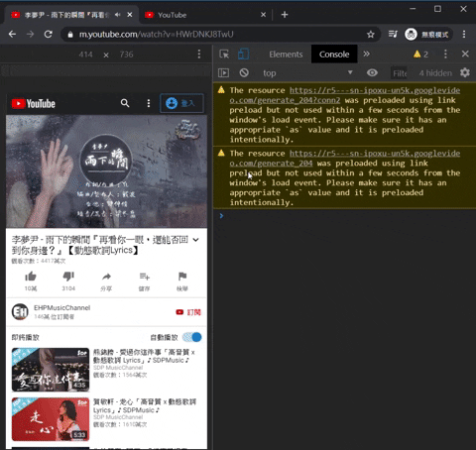Image resolution: width=476 pixels, height=450 pixels.
Task: Open Chrome's three-dot menu
Action: coord(464,34)
